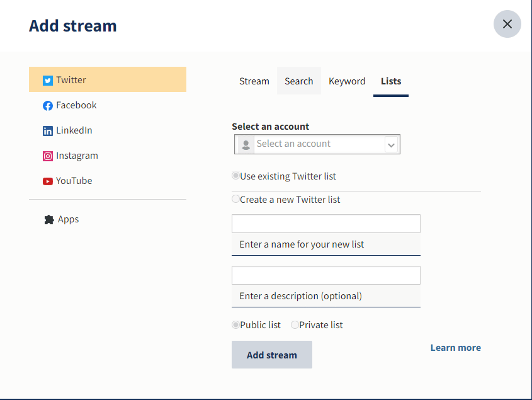Screen dimensions: 532x400
Task: Follow the Learn more link
Action: (456, 348)
